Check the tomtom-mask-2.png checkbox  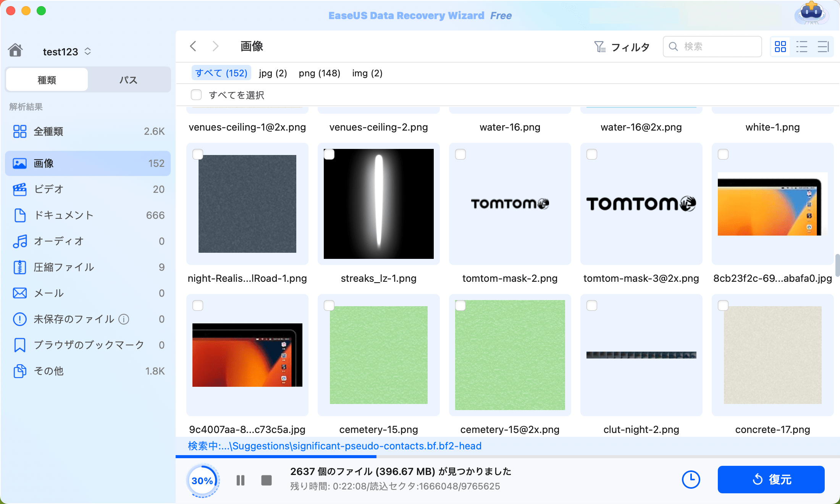[x=460, y=154]
